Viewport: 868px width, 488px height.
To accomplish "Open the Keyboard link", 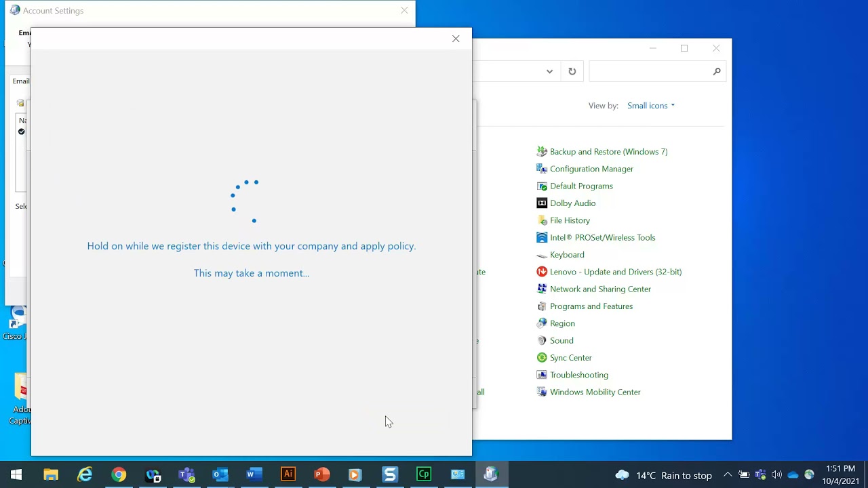I will click(567, 255).
